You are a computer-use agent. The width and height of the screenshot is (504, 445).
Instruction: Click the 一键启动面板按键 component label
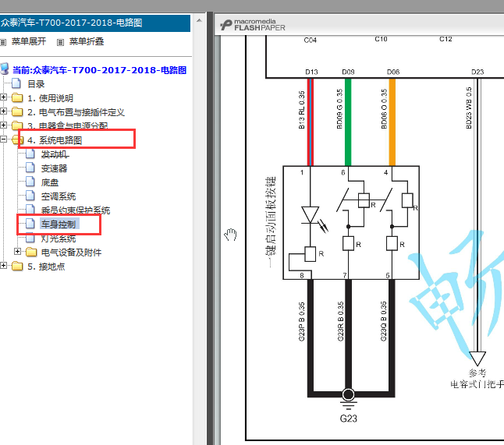[271, 221]
